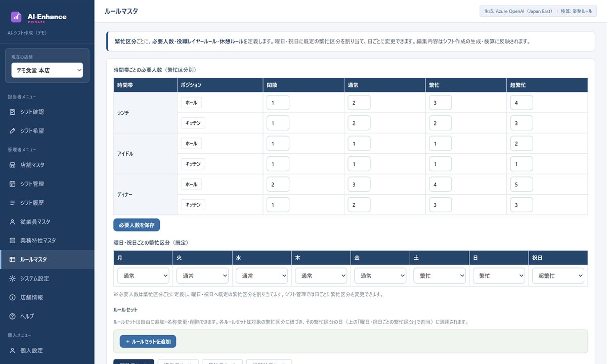607x364 pixels.
Task: Edit ディナー ホール 通常 headcount field
Action: (x=359, y=184)
